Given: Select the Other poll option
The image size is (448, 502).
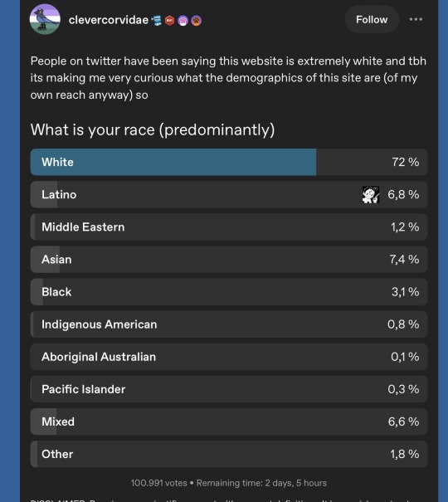Looking at the screenshot, I should tap(229, 454).
